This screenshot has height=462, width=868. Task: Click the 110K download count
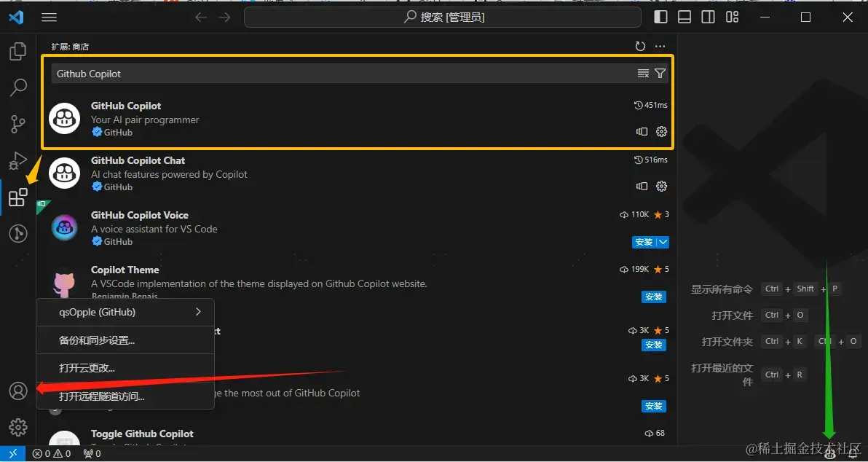coord(634,214)
